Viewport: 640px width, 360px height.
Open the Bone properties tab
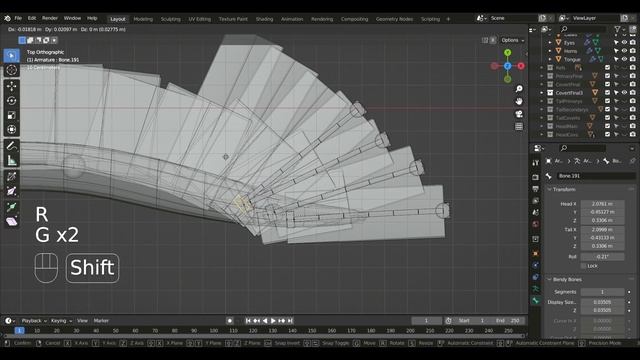pos(536,301)
